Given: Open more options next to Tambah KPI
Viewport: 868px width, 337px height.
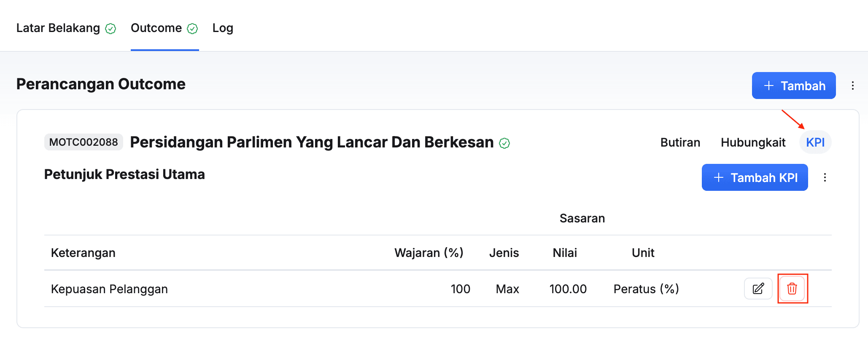Looking at the screenshot, I should pyautogui.click(x=825, y=177).
